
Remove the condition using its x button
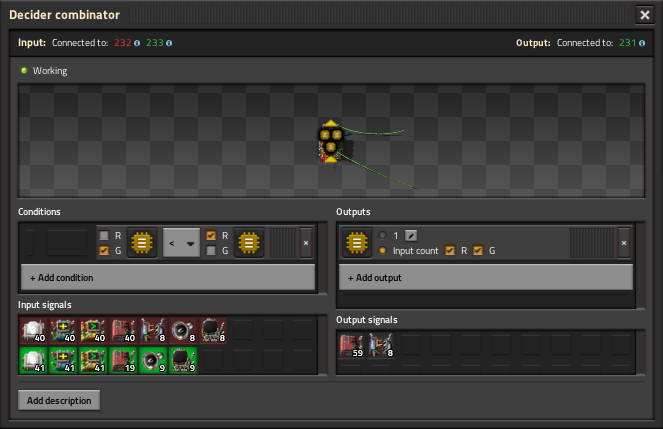[x=306, y=243]
